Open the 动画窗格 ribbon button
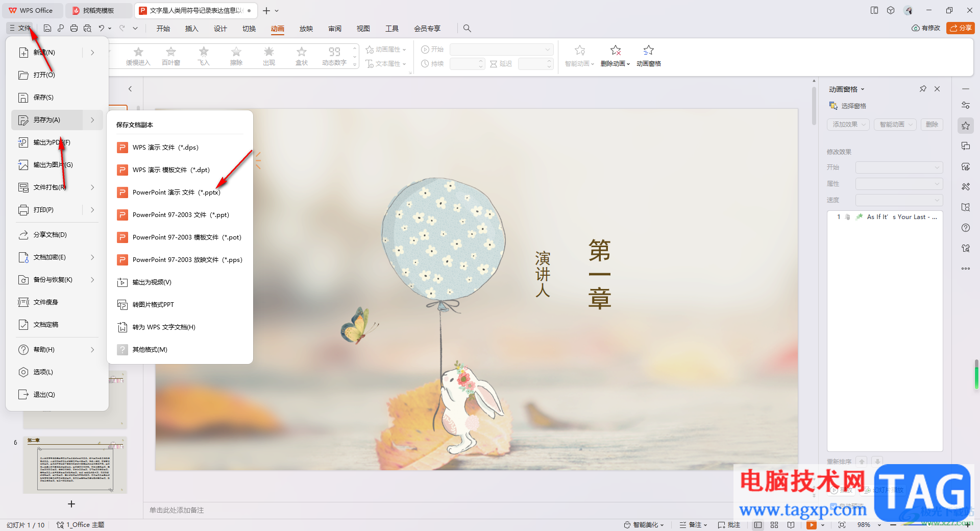The height and width of the screenshot is (531, 980). pyautogui.click(x=648, y=55)
